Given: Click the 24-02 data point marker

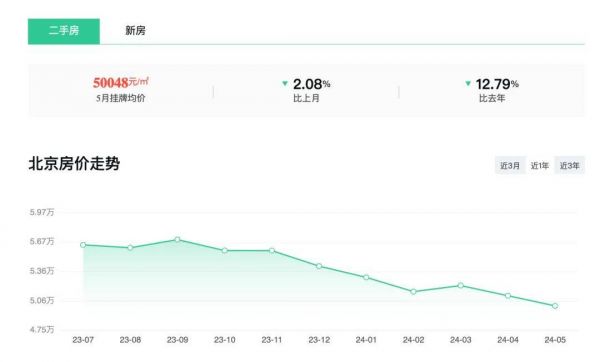Looking at the screenshot, I should (x=413, y=292).
